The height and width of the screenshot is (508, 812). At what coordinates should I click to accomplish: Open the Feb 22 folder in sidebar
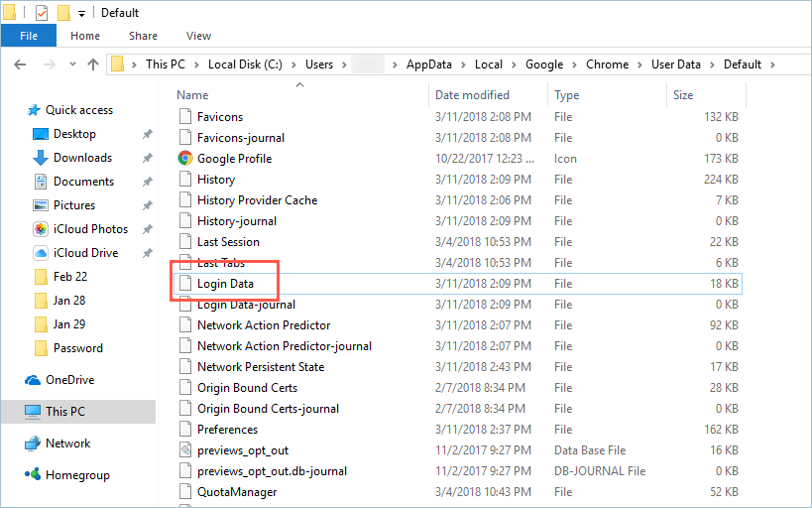70,277
